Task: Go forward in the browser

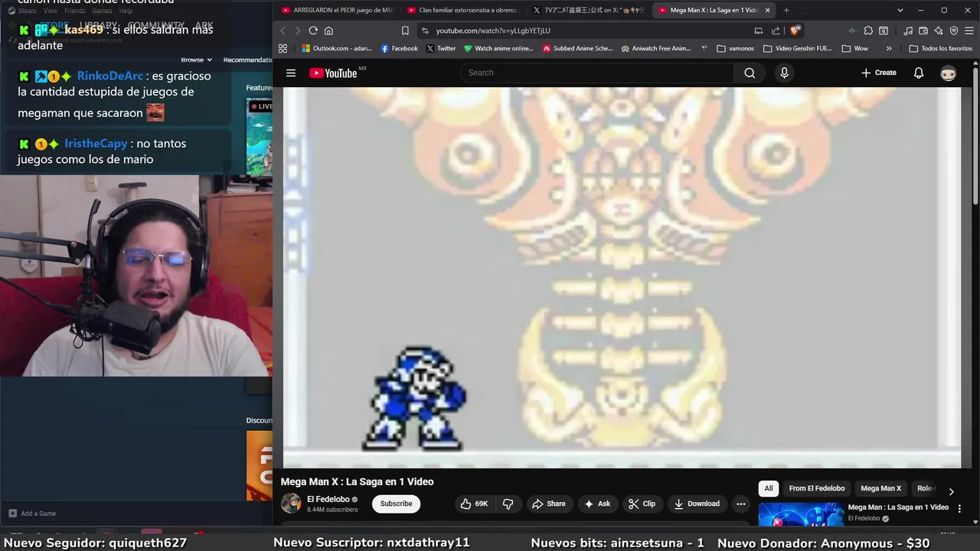Action: (297, 31)
